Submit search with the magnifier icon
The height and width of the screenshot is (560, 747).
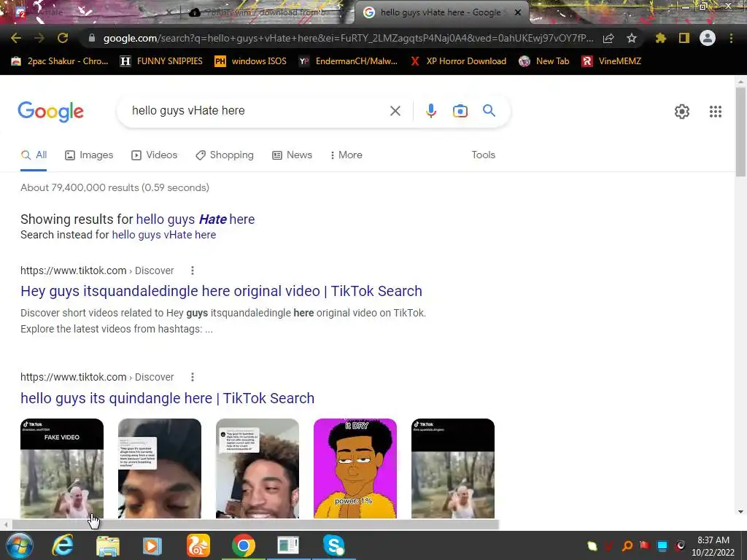[x=489, y=111]
